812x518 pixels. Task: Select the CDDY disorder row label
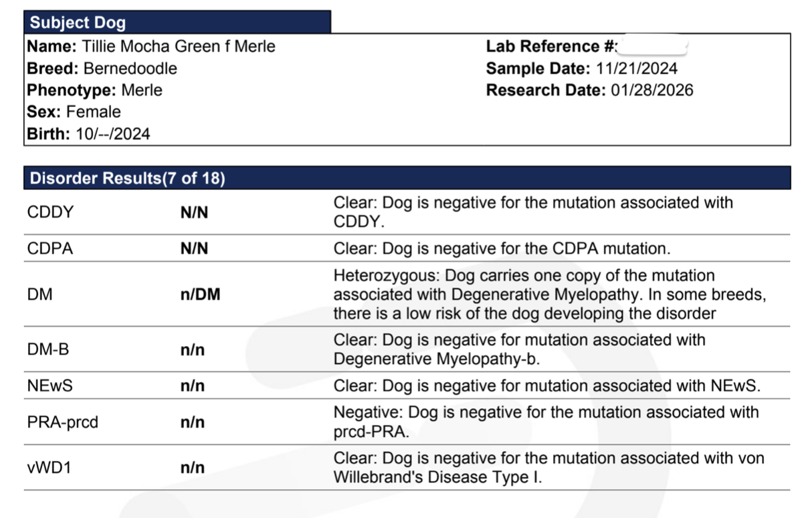coord(51,212)
